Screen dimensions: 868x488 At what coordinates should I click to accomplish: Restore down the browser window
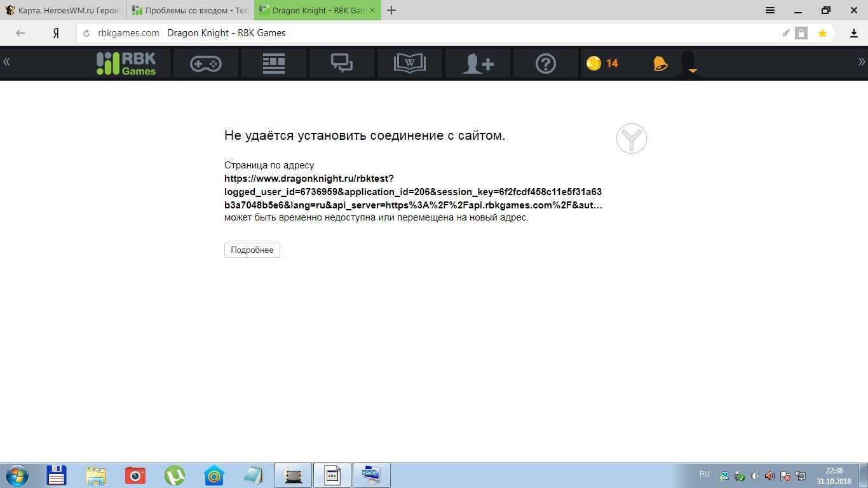click(x=826, y=10)
